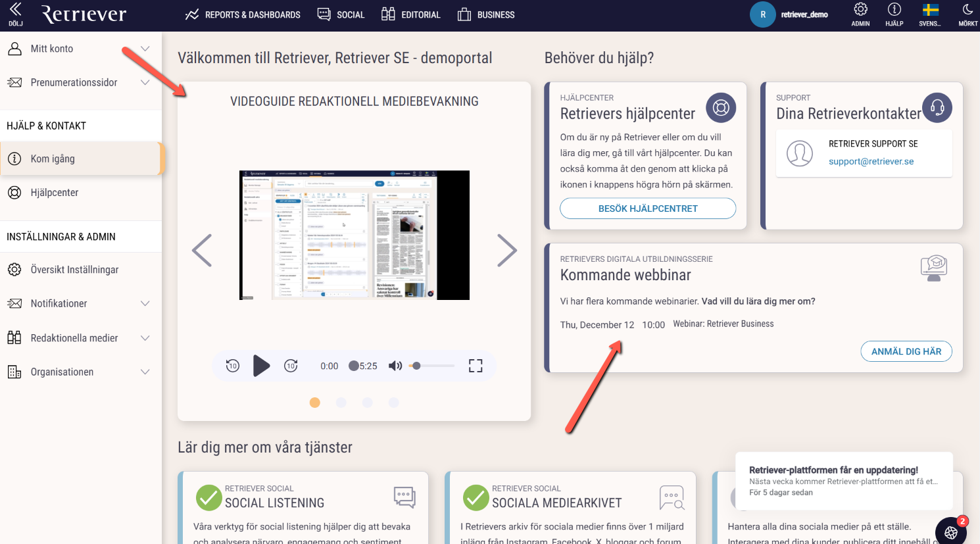This screenshot has height=544, width=980.
Task: Open Sociala Mediearkivet service card
Action: (570, 508)
